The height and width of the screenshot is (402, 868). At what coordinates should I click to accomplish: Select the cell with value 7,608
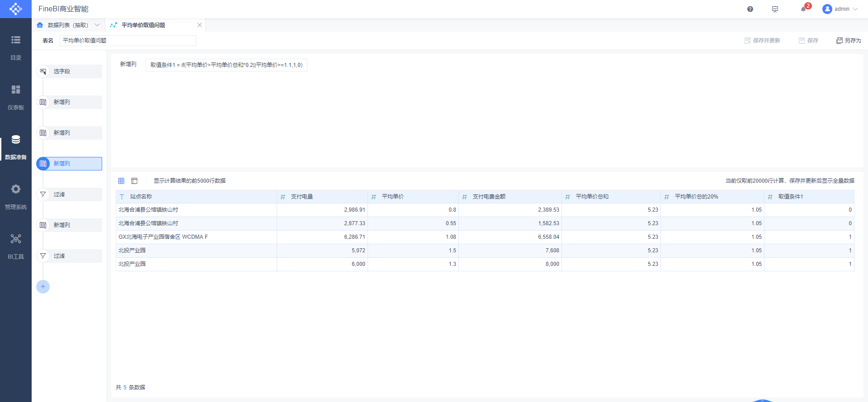[x=510, y=251]
